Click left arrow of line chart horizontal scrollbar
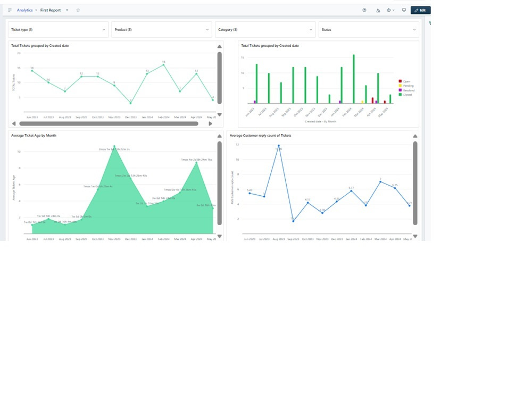 point(14,124)
